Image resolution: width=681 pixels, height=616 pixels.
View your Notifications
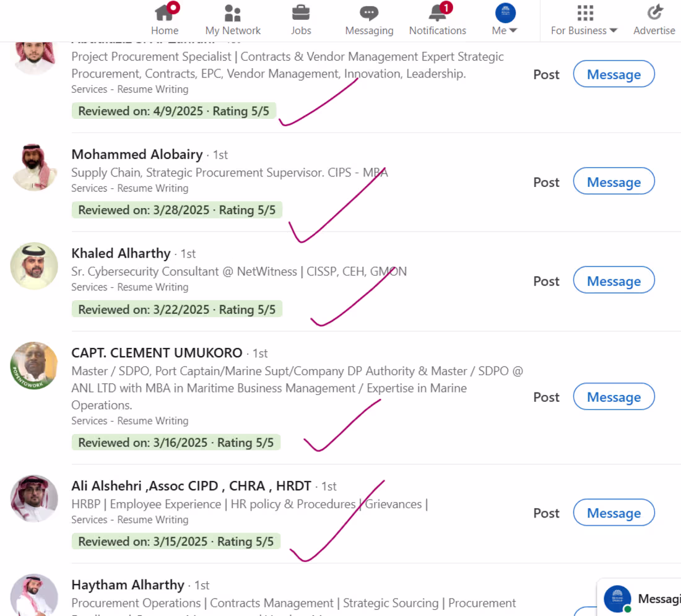click(x=438, y=14)
